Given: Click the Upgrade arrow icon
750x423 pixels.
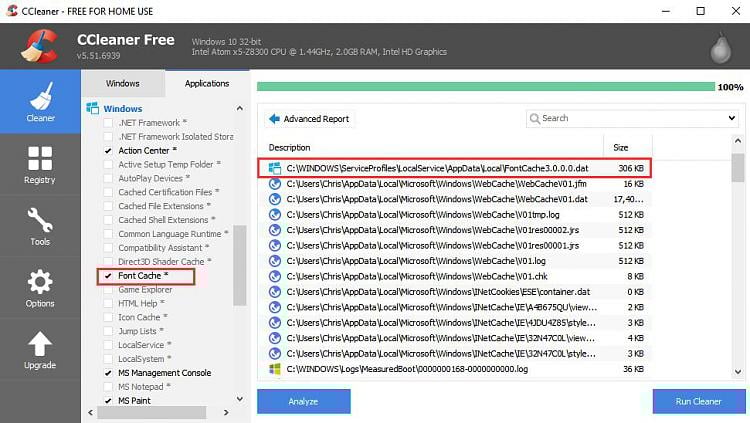Looking at the screenshot, I should point(40,344).
